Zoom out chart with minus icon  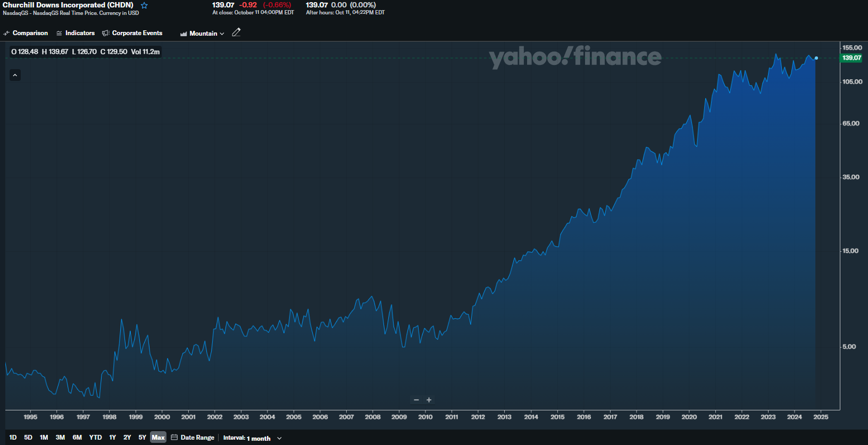416,400
